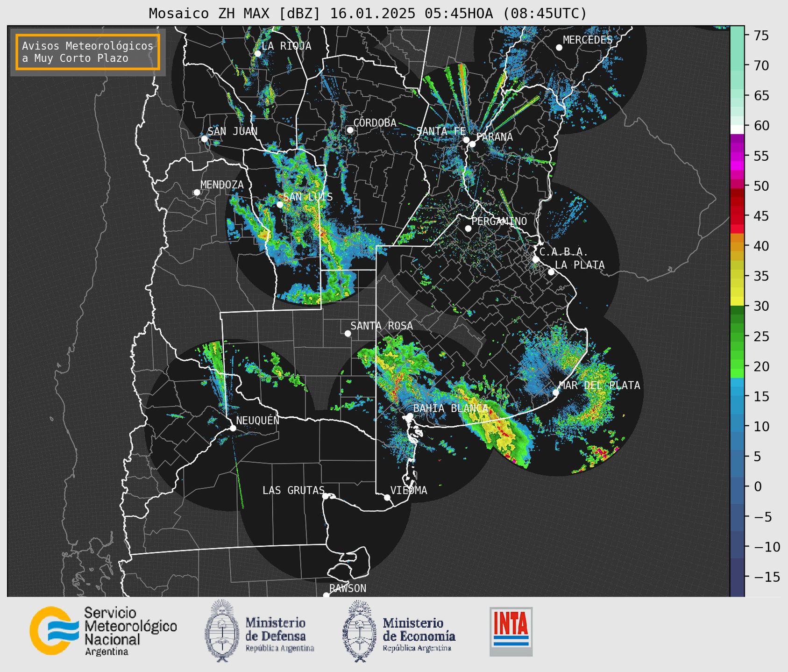The height and width of the screenshot is (672, 788).
Task: Click the magenta 55 dBZ color band
Action: click(x=737, y=156)
